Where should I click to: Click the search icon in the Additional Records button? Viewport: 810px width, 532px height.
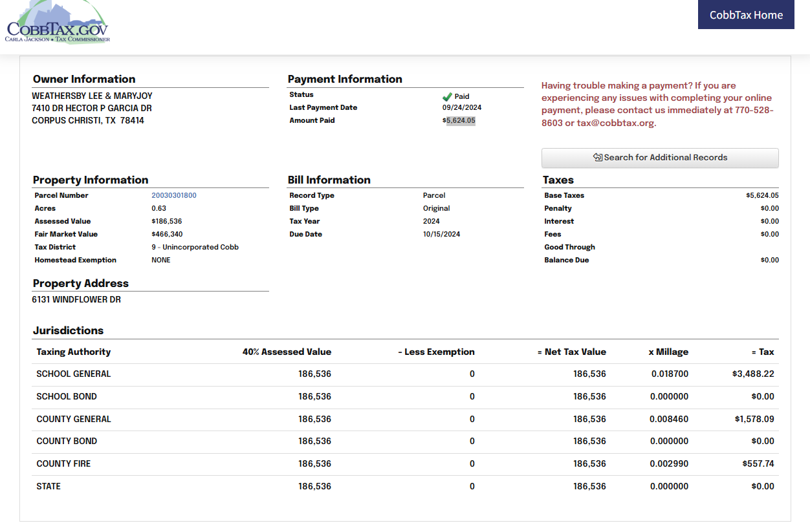(598, 158)
